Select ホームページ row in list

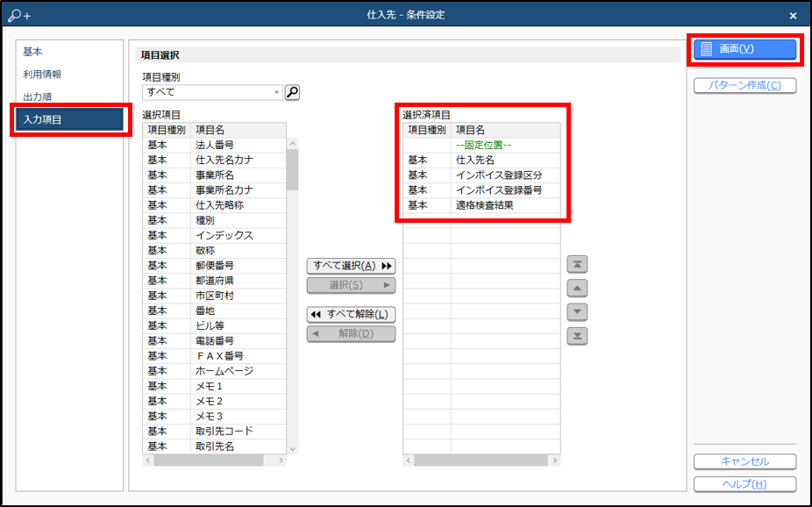pos(214,371)
